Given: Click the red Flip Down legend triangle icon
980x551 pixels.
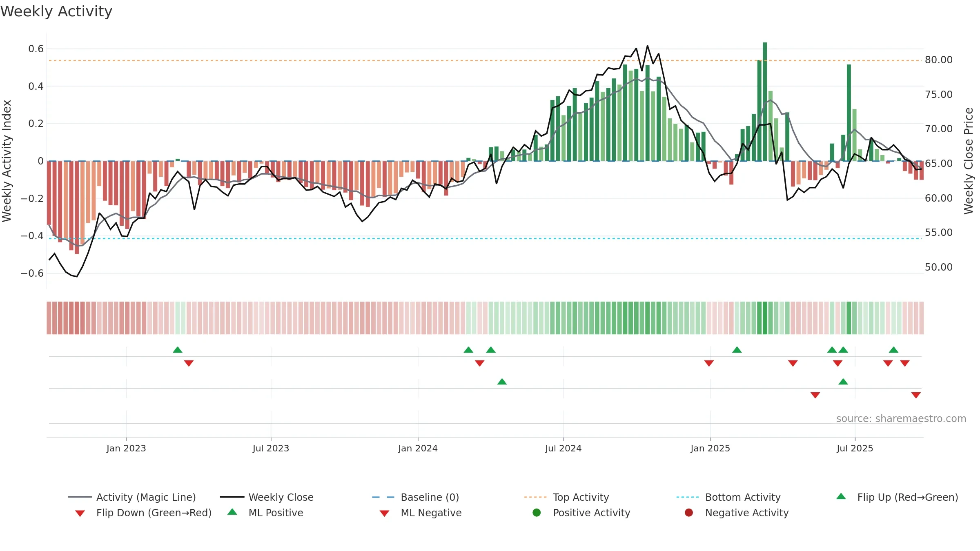Looking at the screenshot, I should (80, 513).
